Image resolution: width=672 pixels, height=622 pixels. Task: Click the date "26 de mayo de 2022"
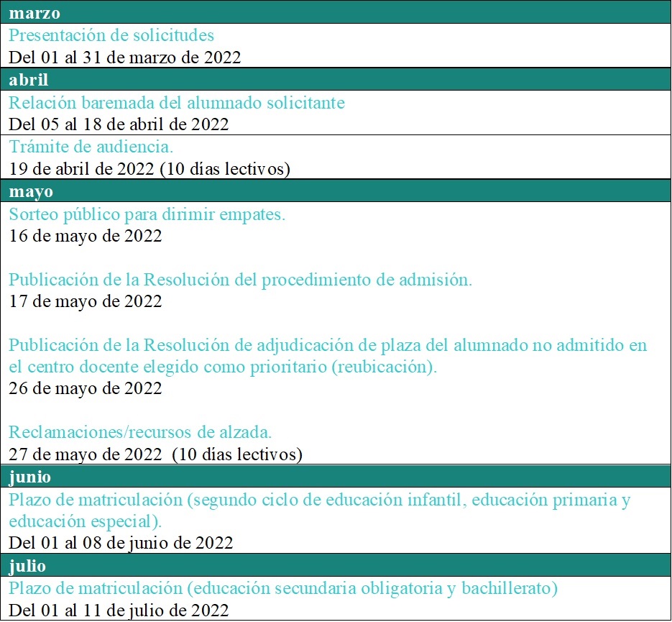tap(86, 388)
